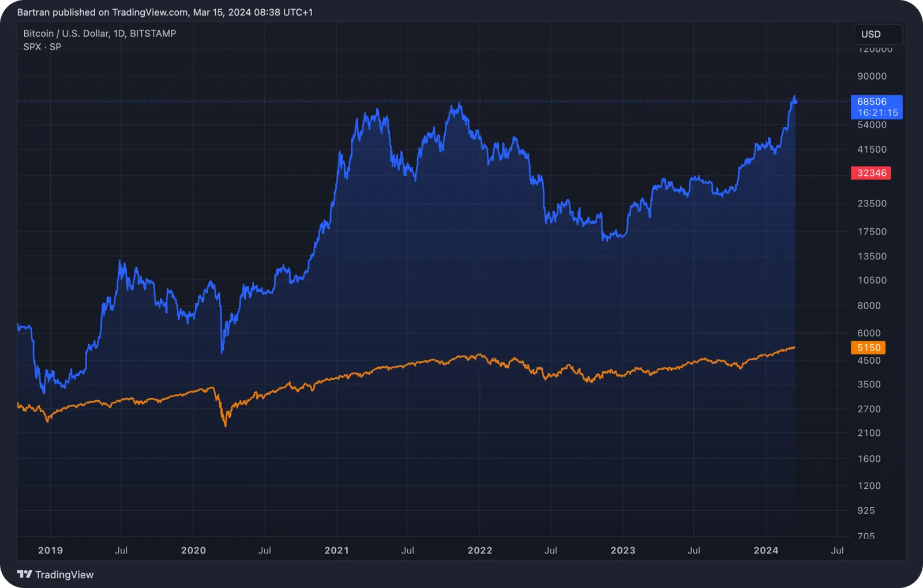Click the 1600 price scale value
This screenshot has width=923, height=588.
click(x=869, y=459)
